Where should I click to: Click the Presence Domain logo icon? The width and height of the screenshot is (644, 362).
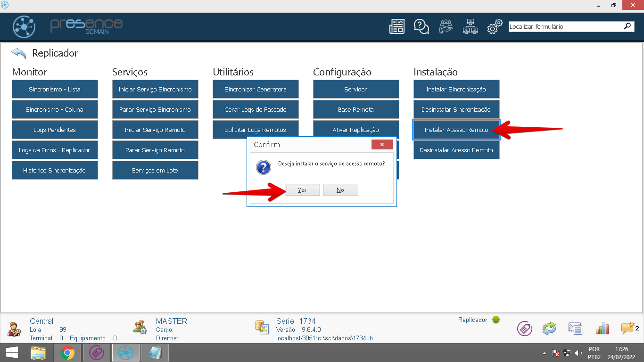pyautogui.click(x=24, y=27)
